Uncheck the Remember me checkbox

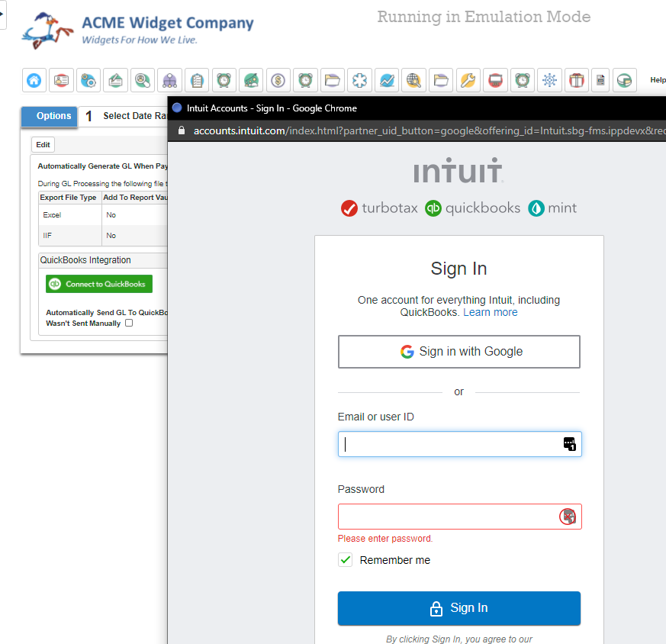[346, 560]
